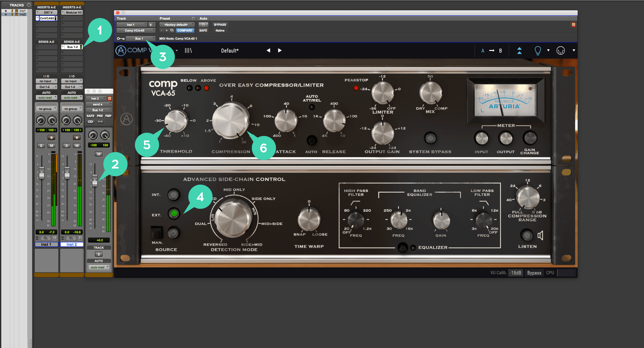Go to the next preset arrow
The width and height of the screenshot is (644, 348).
280,50
